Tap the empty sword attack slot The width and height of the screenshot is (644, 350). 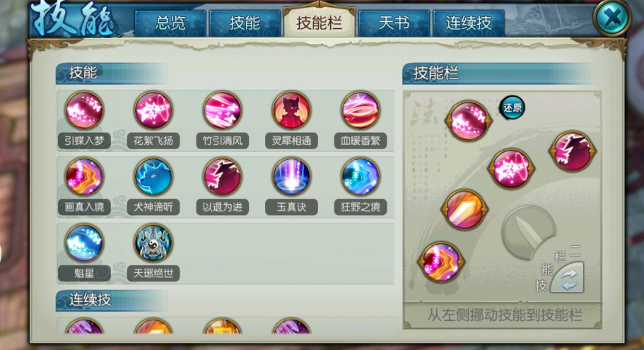pos(529,233)
